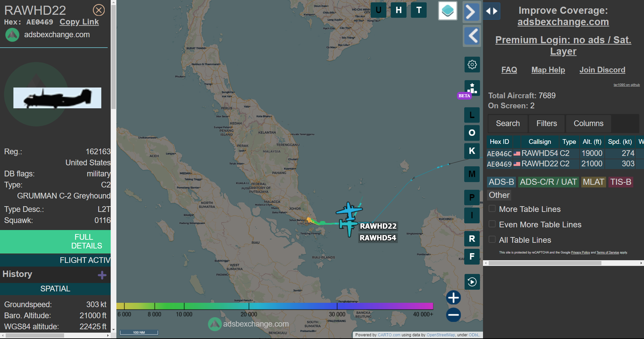644x339 pixels.
Task: Click the MLAT source legend
Action: [593, 182]
